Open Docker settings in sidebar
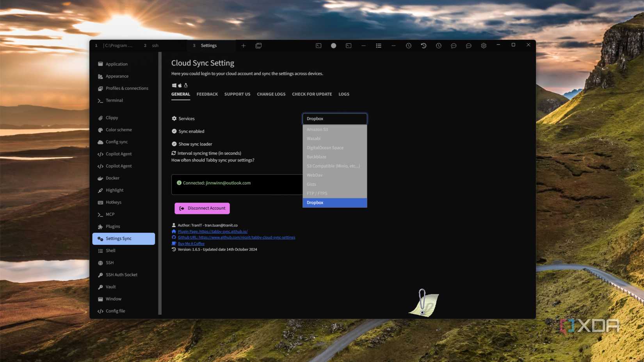 (x=124, y=178)
